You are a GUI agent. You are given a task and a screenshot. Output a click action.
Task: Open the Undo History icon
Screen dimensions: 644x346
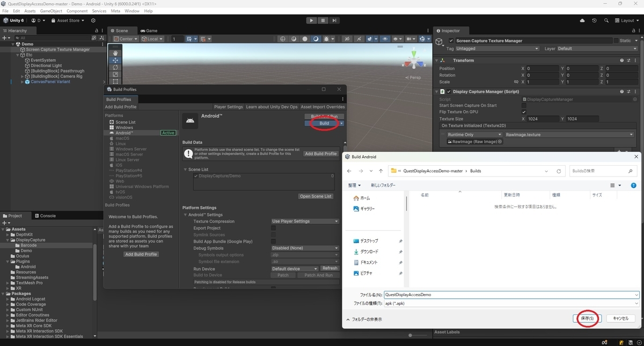[x=594, y=20]
